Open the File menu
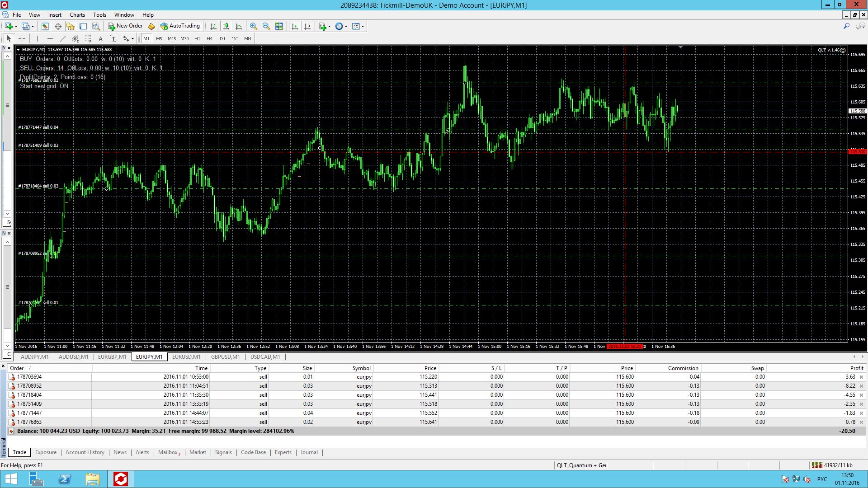Screen dimensions: 868x488 [17, 15]
